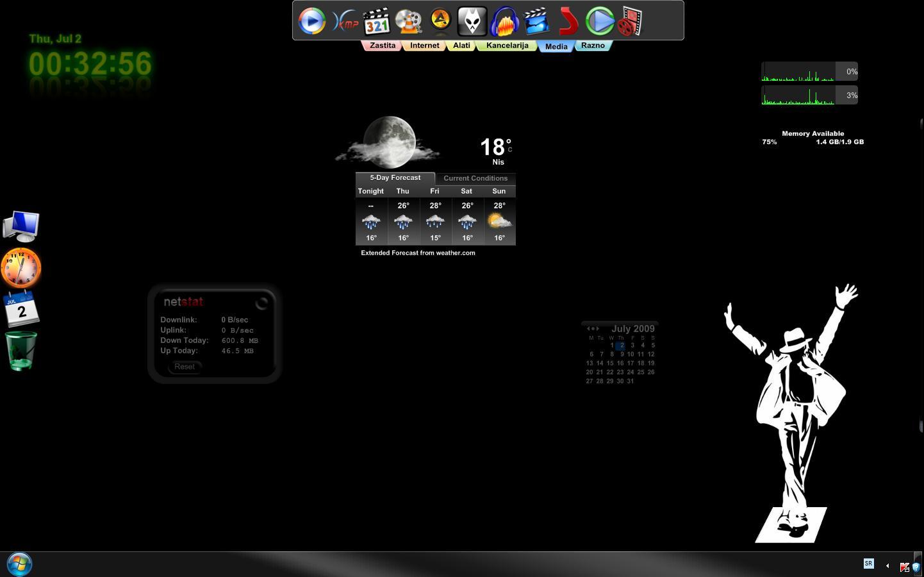Open the green Recycle Bin icon
Image resolution: width=924 pixels, height=577 pixels.
pyautogui.click(x=21, y=351)
